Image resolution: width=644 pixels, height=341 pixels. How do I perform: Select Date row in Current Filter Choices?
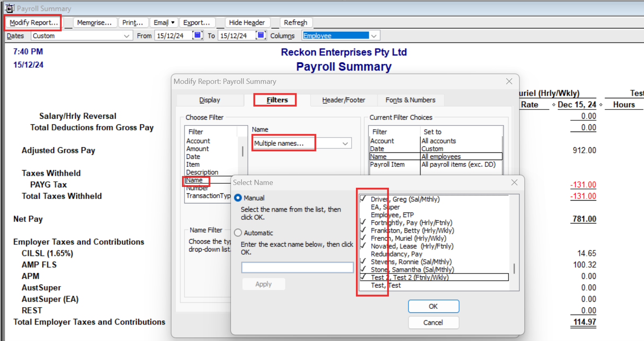436,149
